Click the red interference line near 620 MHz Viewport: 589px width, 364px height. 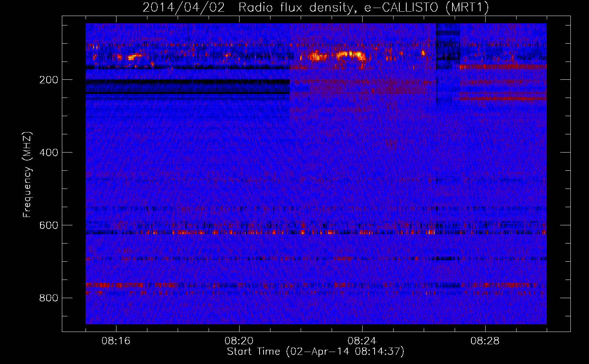tap(316, 232)
